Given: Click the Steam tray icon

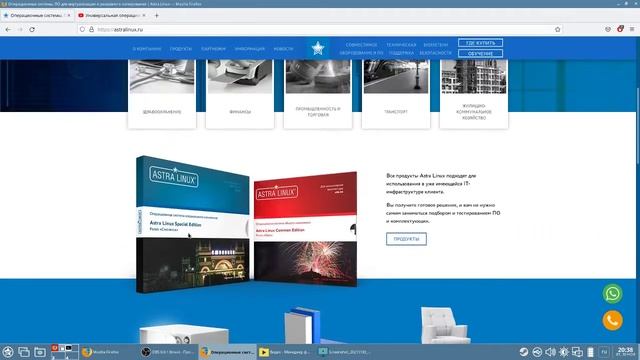Looking at the screenshot, I should tap(524, 352).
